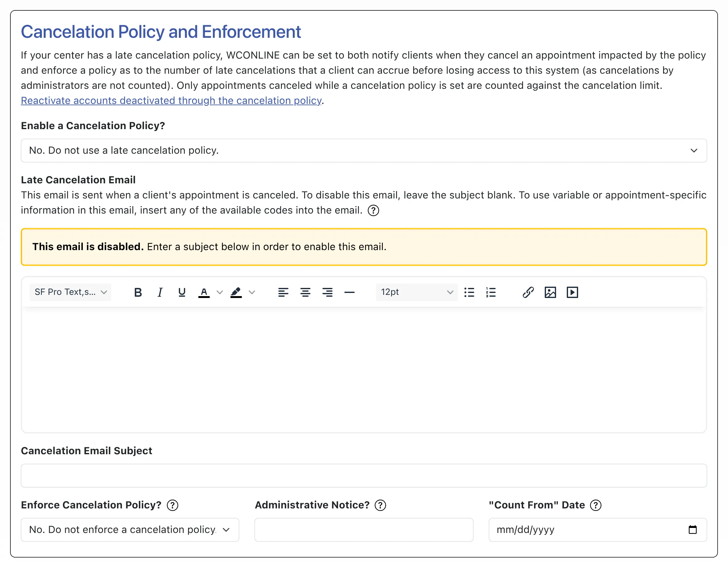
Task: Select the 'Cancelation Policy and Enforcement' heading
Action: point(161,32)
